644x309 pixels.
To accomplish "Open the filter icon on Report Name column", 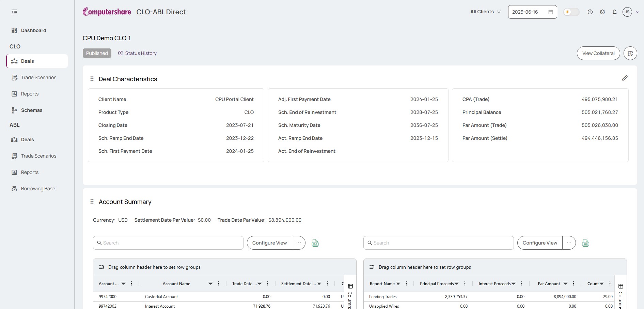I will coord(398,283).
